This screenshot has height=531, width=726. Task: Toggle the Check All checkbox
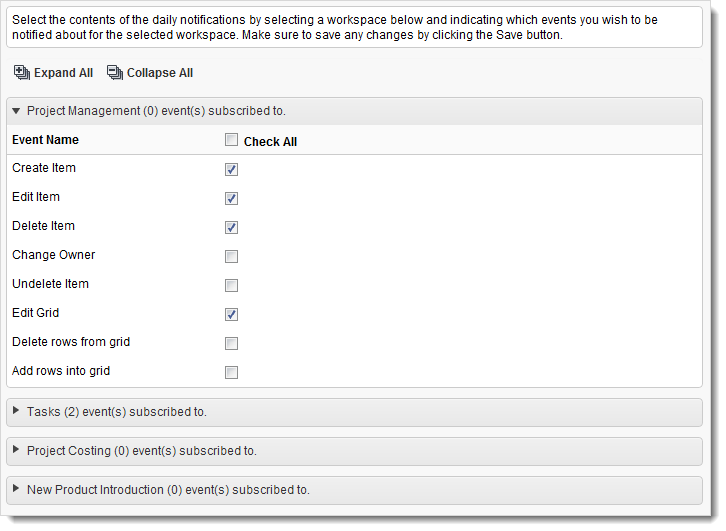tap(232, 141)
